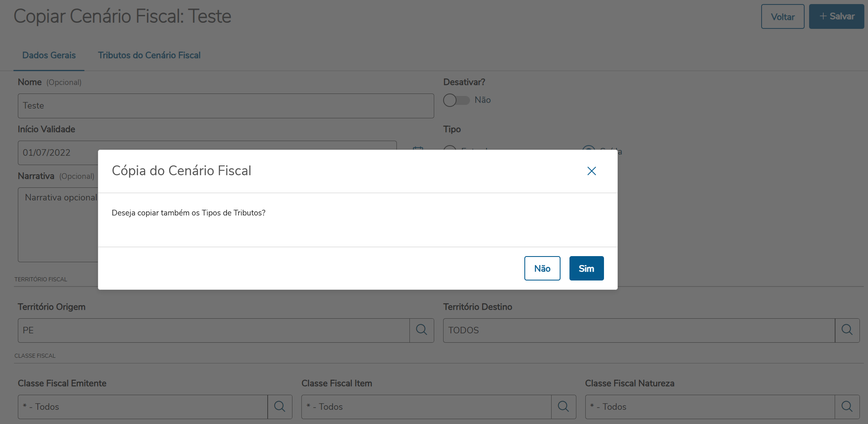This screenshot has width=868, height=424.
Task: Select the Saída radio option under Tipo
Action: (x=589, y=148)
